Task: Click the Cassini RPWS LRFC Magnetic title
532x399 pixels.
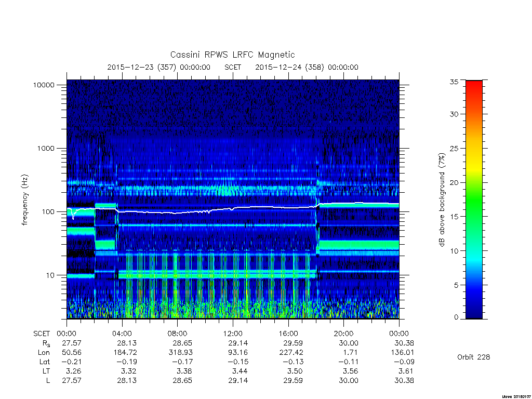Action: [232, 55]
